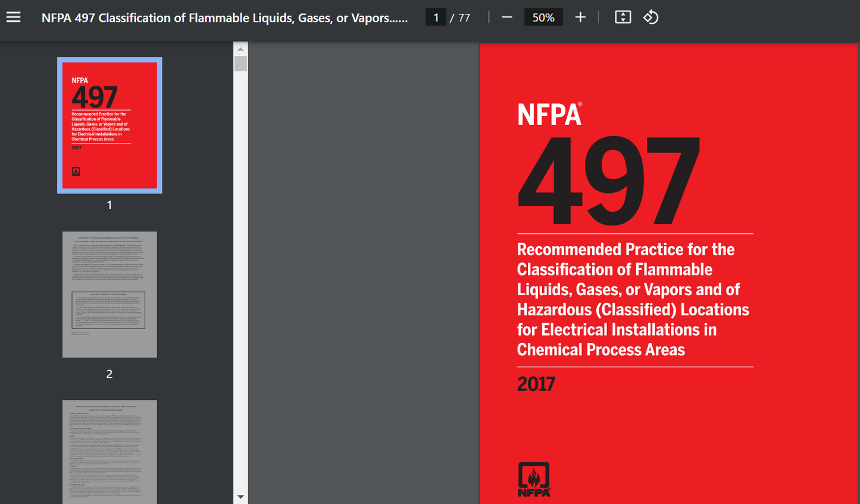
Task: Click the highlighted page 1 thumbnail
Action: [x=109, y=125]
